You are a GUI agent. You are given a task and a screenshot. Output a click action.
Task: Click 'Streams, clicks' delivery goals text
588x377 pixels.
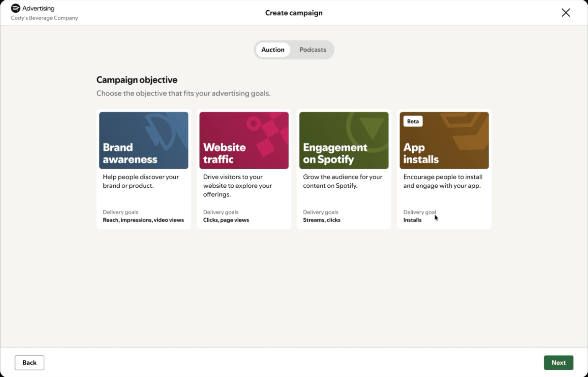[322, 220]
